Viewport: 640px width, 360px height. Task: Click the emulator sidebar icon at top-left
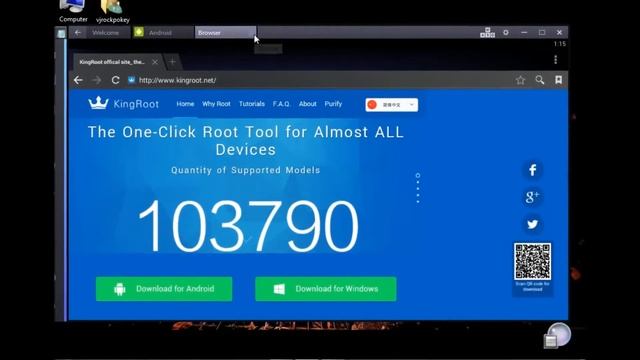[61, 33]
